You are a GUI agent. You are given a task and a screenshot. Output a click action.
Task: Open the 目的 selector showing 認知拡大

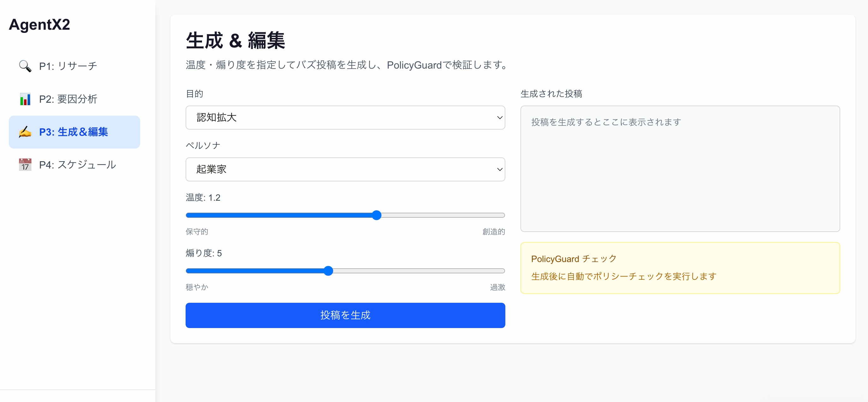(x=345, y=118)
